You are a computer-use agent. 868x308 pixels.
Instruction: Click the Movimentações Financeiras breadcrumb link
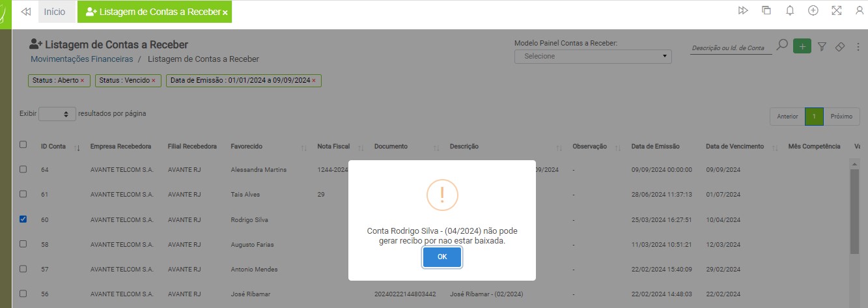coord(81,59)
